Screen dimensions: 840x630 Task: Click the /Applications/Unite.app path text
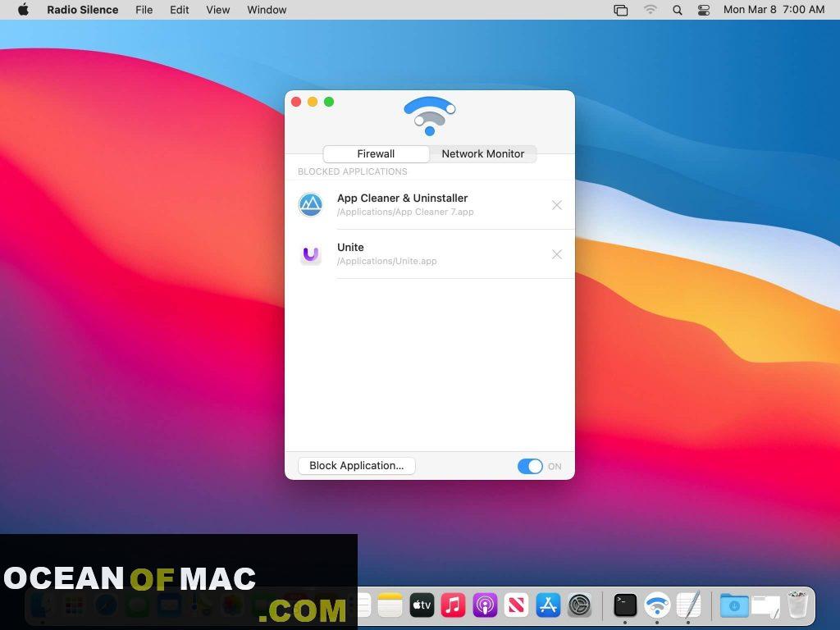[387, 262]
